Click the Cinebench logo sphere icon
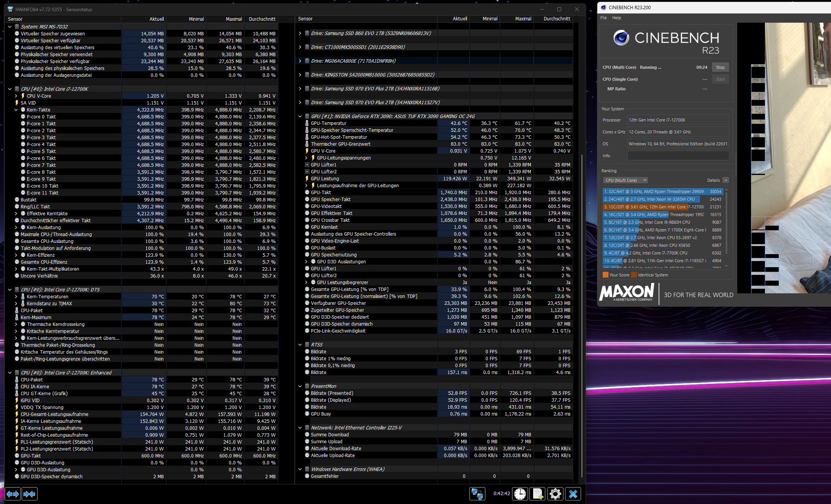 pos(621,38)
